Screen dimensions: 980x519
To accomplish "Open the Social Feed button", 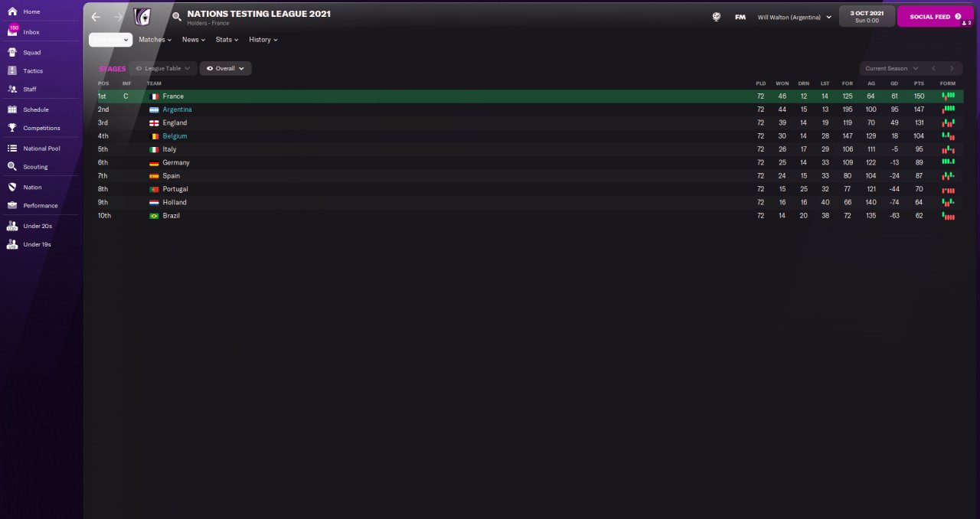I will (x=935, y=16).
